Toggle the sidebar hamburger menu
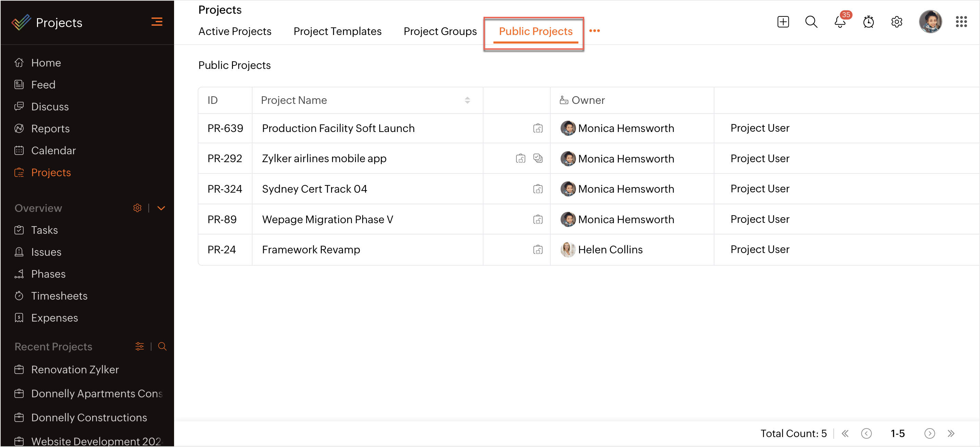980x447 pixels. click(157, 22)
